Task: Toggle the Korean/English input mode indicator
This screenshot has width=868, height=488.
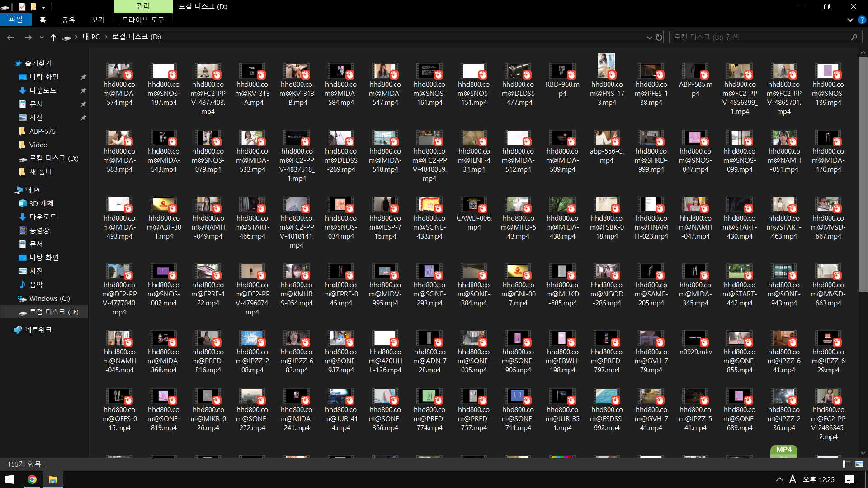Action: 793,479
